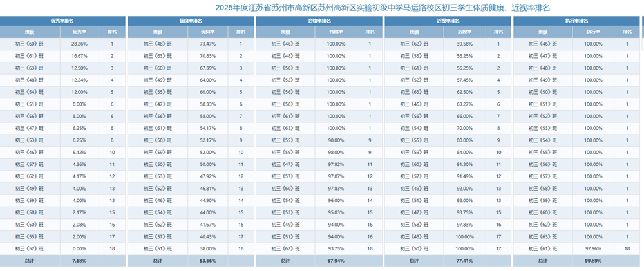Select the 近视率排名 table header
Viewport: 644px width, 271px height.
point(448,21)
